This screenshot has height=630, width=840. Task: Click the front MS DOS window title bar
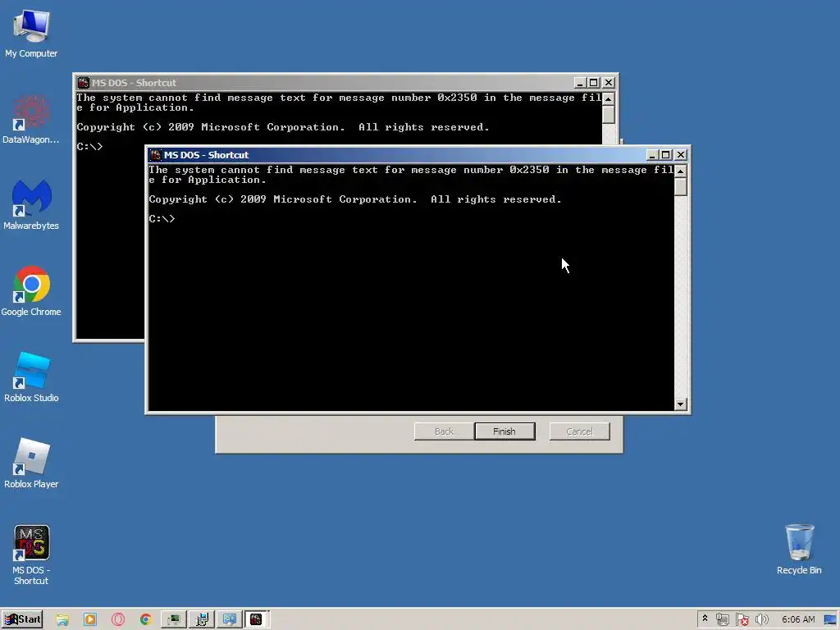coord(396,155)
